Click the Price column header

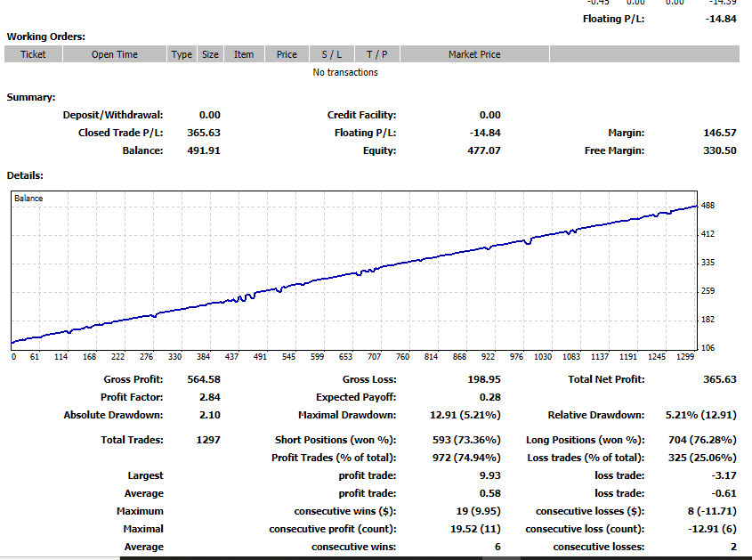287,54
